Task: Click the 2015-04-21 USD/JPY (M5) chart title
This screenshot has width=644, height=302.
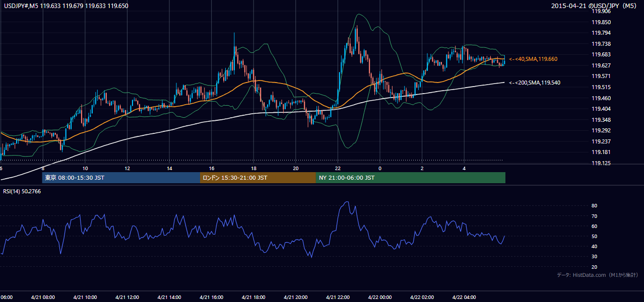Action: (595, 6)
